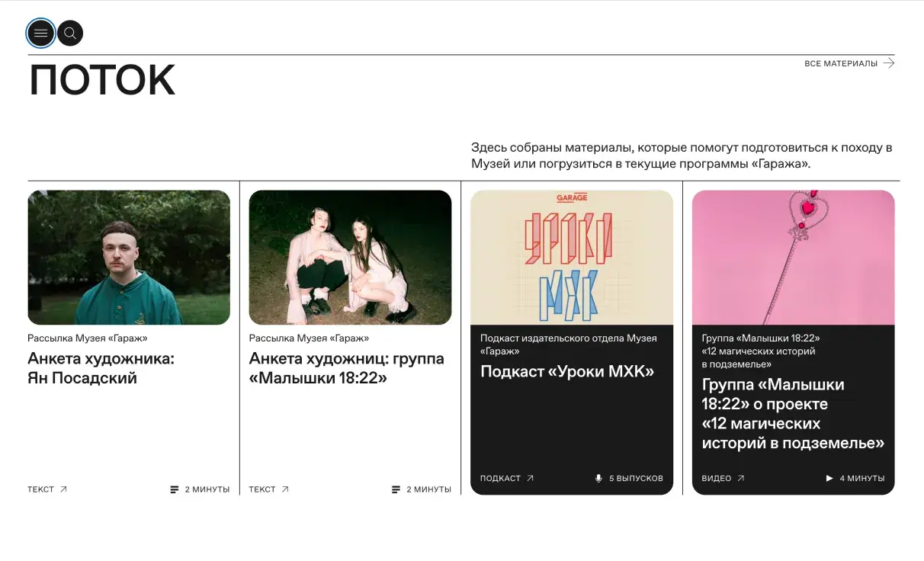Click the text-lines icon on Ян Посадский card
The image size is (924, 561).
(x=175, y=489)
